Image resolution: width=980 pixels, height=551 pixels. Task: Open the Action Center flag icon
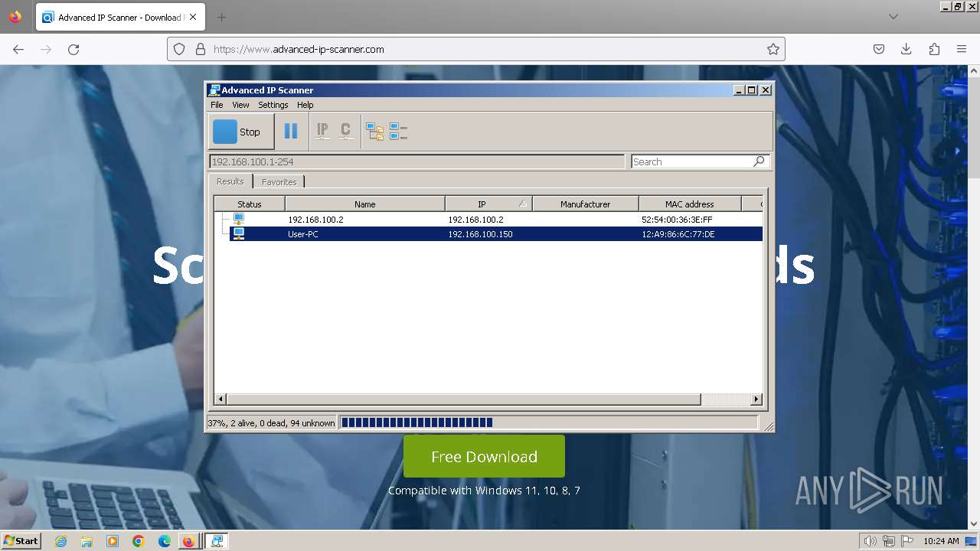point(907,541)
